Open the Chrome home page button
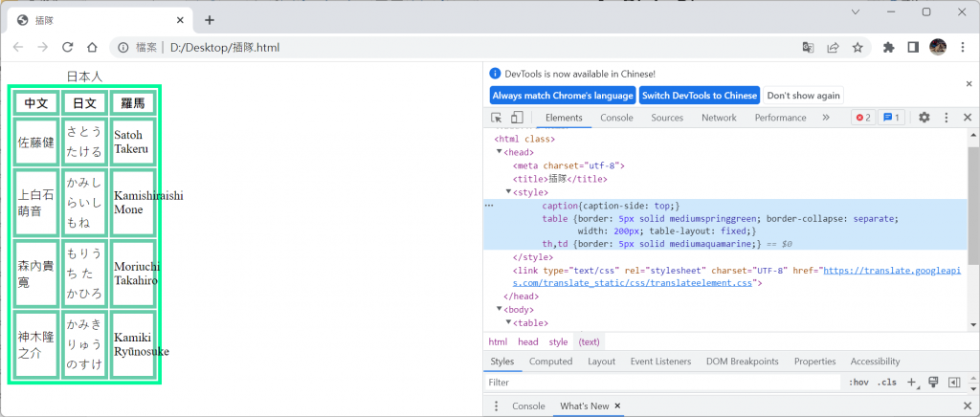Screen dimensions: 980x417 pyautogui.click(x=92, y=48)
